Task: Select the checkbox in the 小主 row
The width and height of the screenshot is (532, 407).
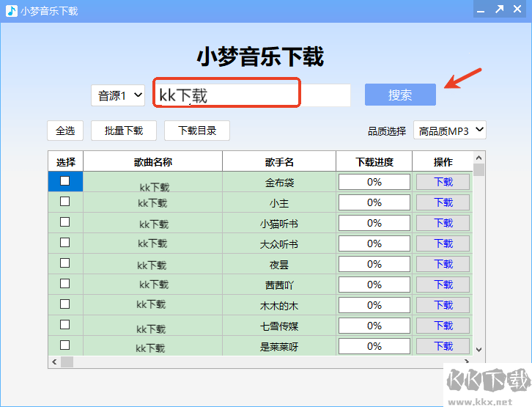Action: click(65, 202)
